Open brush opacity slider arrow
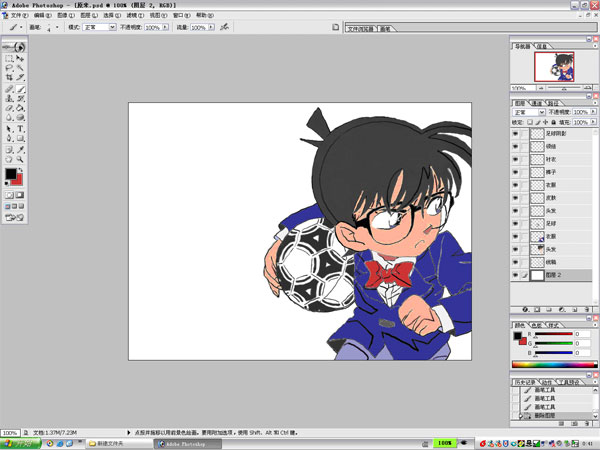The height and width of the screenshot is (450, 600). point(165,27)
